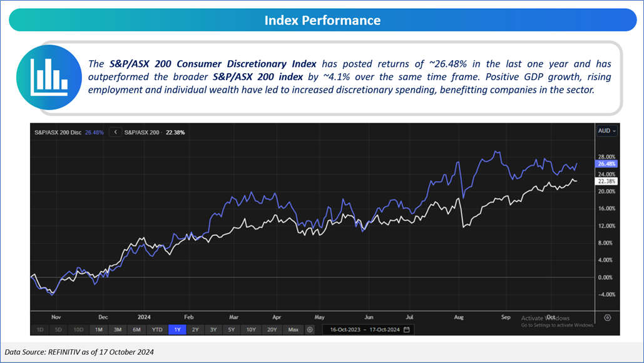Open range settings gear beside Max

pyautogui.click(x=310, y=330)
